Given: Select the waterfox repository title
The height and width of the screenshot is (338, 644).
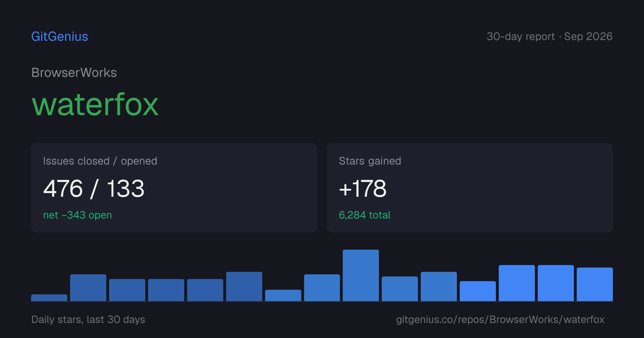Looking at the screenshot, I should pyautogui.click(x=95, y=104).
